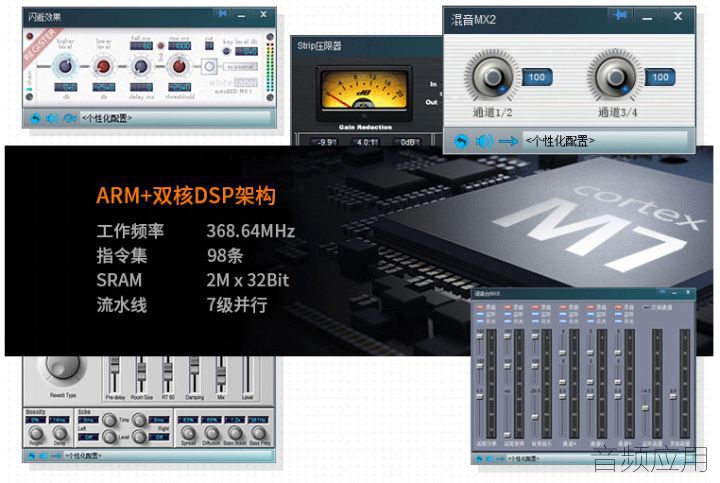This screenshot has width=720, height=483.
Task: Click the delay ms knob in 闪避效果
Action: (141, 66)
